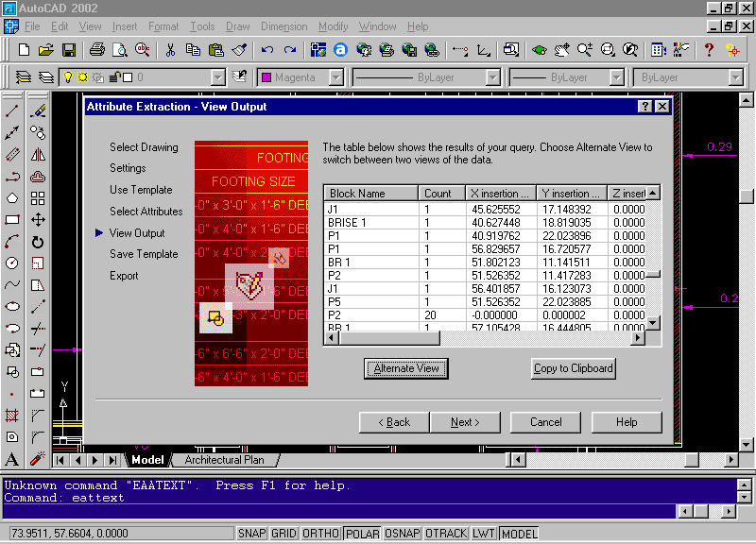Open the layer selection dropdown
756x544 pixels.
click(218, 77)
